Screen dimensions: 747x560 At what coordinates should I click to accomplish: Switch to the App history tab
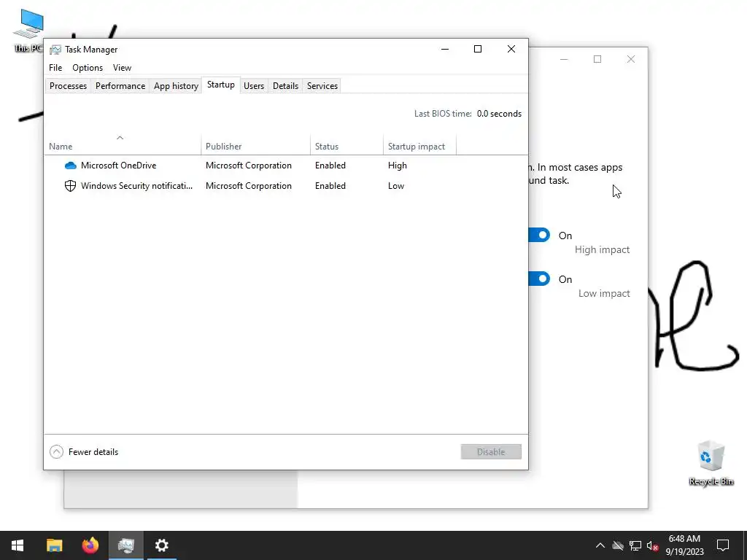coord(176,86)
